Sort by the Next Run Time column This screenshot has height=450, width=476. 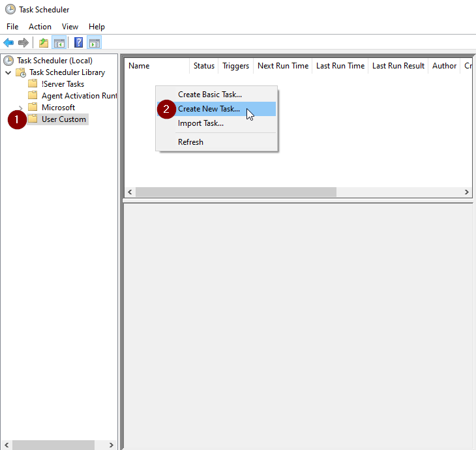pyautogui.click(x=283, y=66)
